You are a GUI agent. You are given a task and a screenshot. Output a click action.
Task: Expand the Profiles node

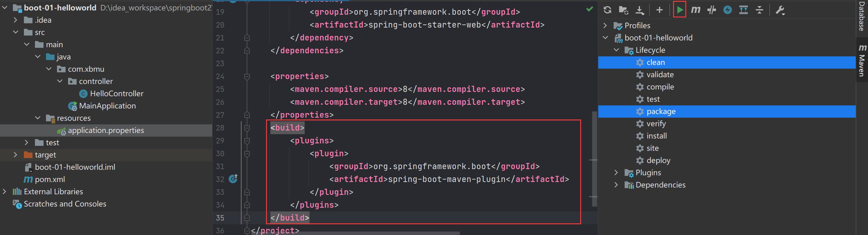tap(605, 26)
